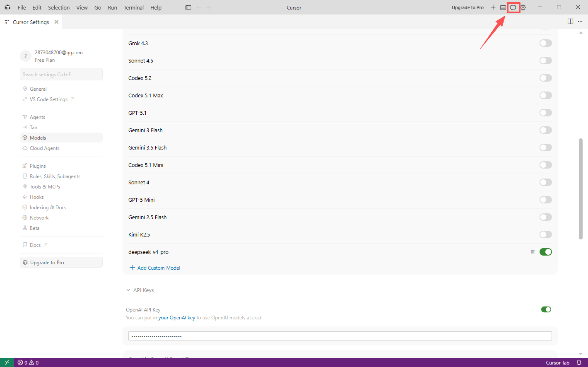Open the View menu
Viewport: 588px width, 367px height.
tap(82, 7)
